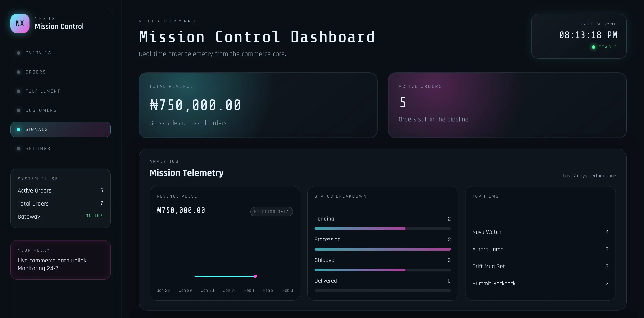
Task: Click the ONLINE status next to Gateway
Action: pos(94,216)
